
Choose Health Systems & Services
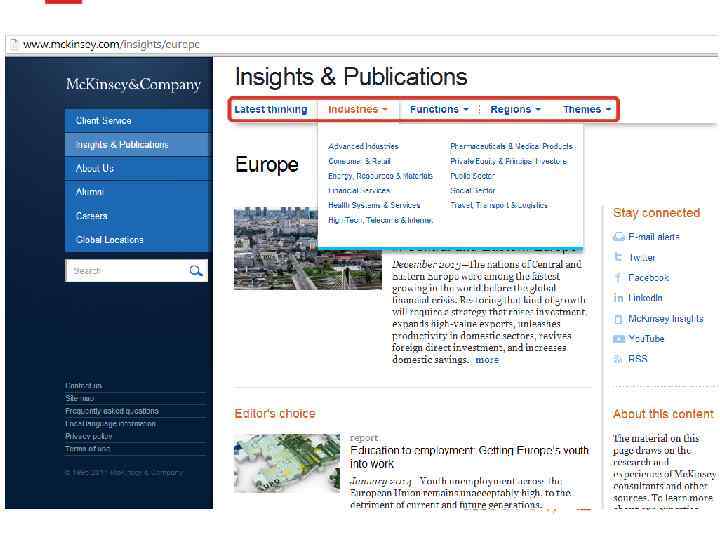click(x=374, y=205)
